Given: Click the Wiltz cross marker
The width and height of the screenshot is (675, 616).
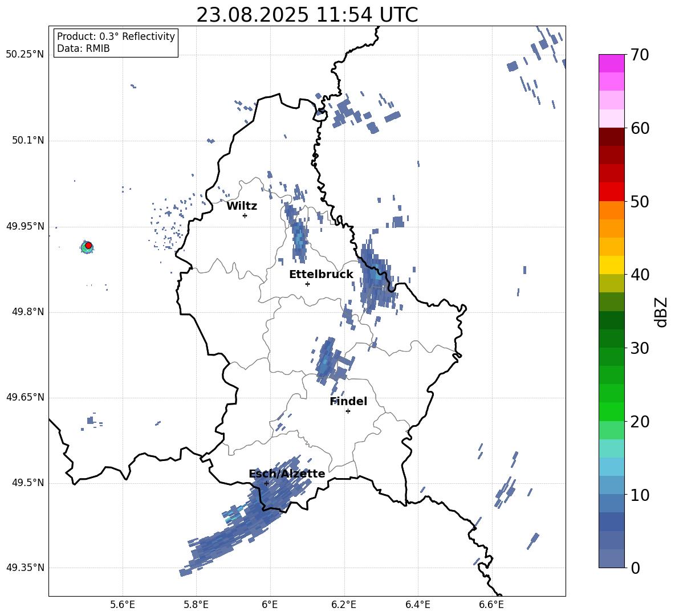Looking at the screenshot, I should point(245,215).
